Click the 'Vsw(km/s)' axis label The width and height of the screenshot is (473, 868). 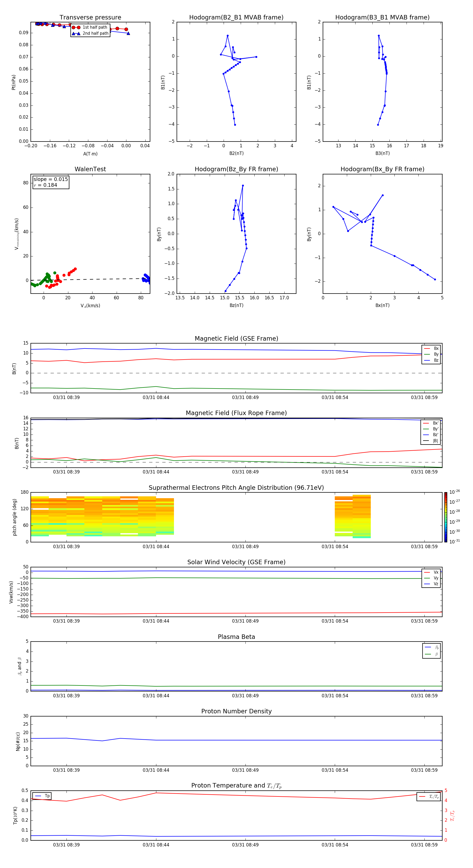coord(11,592)
